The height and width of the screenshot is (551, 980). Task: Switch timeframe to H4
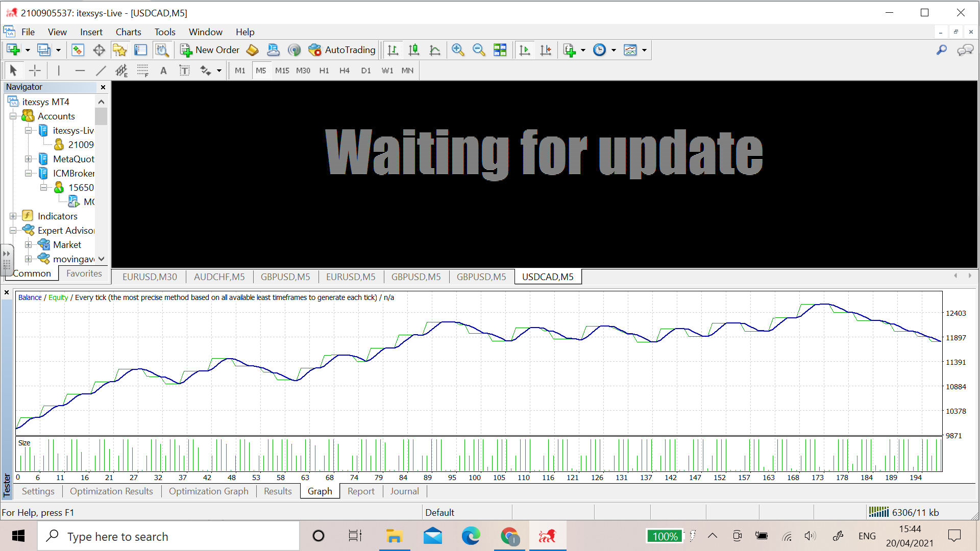pyautogui.click(x=345, y=70)
